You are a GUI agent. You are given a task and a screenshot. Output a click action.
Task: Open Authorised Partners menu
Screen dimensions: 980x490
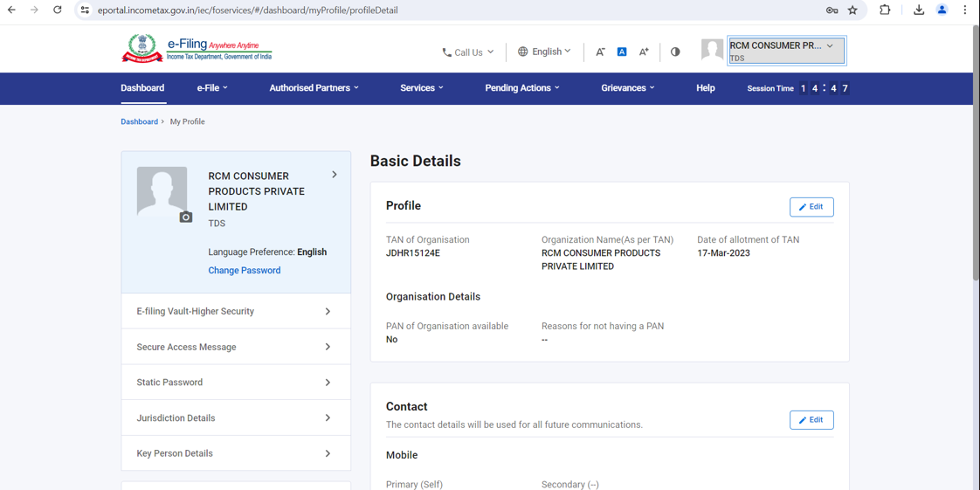pyautogui.click(x=314, y=88)
